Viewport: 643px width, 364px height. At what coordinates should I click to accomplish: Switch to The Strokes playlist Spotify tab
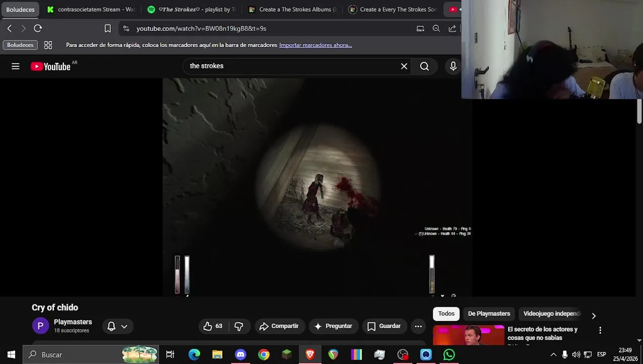pos(192,9)
